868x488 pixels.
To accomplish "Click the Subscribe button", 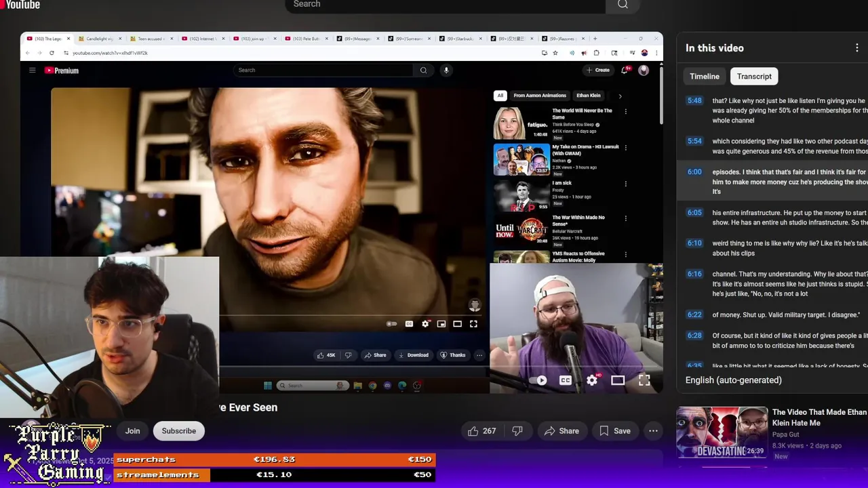I will [179, 431].
